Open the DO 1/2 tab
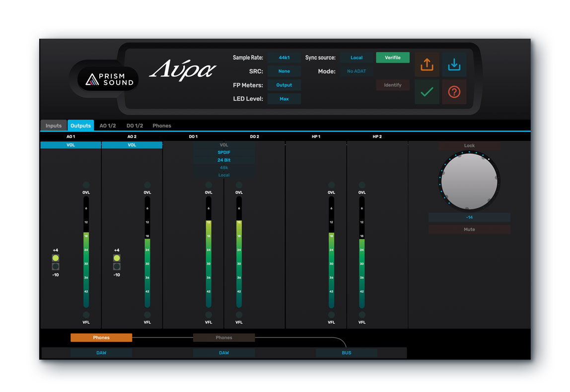Screen dimensions: 570x392 pyautogui.click(x=135, y=126)
